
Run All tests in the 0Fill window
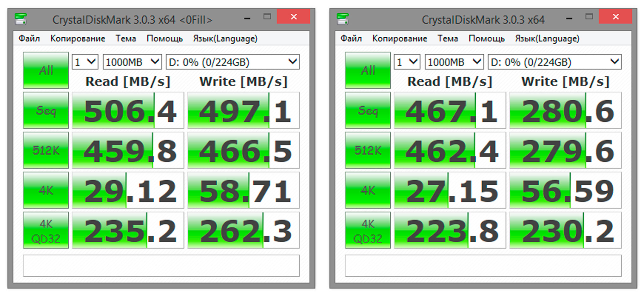[x=46, y=70]
